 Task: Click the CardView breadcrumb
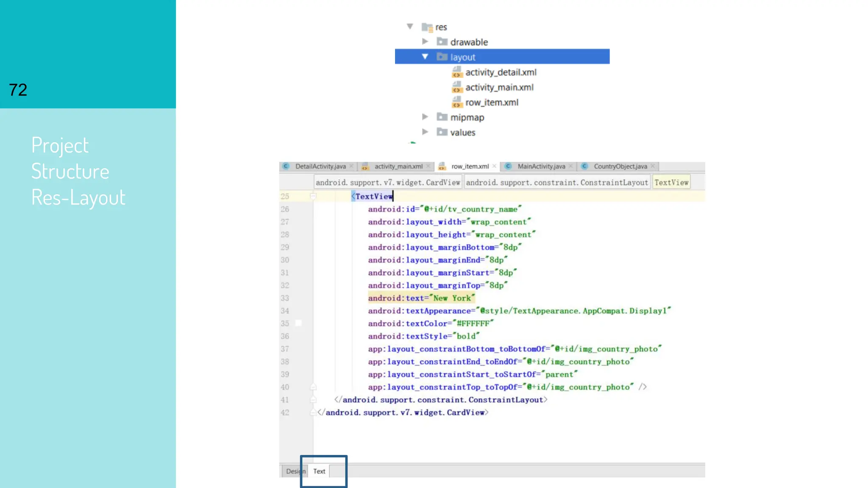388,183
